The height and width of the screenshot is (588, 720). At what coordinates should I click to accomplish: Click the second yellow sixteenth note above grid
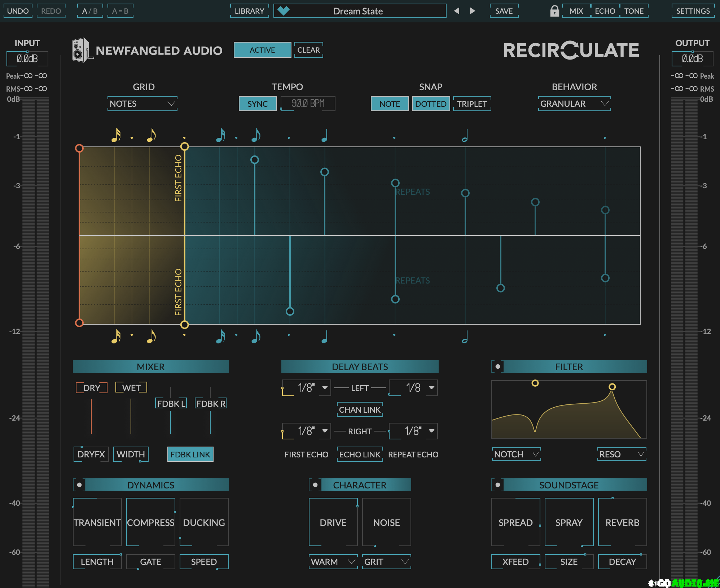click(151, 135)
